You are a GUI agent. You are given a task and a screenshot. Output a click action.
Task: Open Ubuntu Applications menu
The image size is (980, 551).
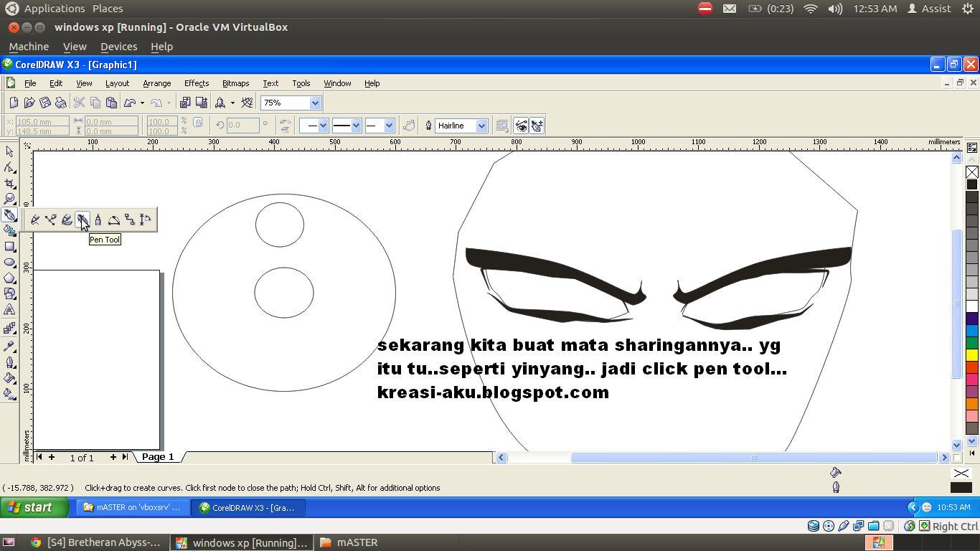click(x=55, y=9)
